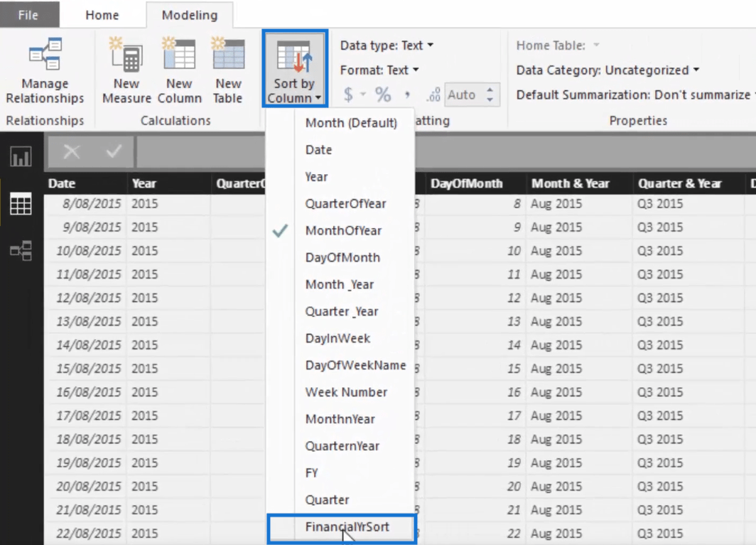Commit formula with checkmark icon
This screenshot has width=756, height=545.
(x=114, y=152)
